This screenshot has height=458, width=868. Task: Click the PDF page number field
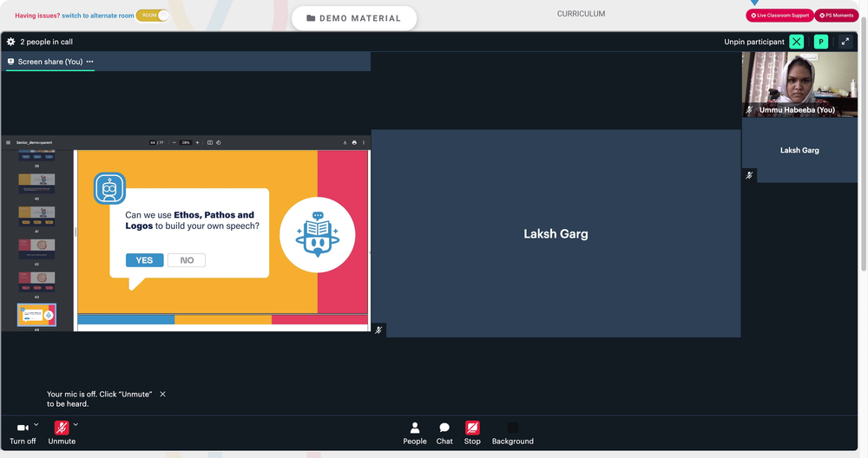pos(153,143)
